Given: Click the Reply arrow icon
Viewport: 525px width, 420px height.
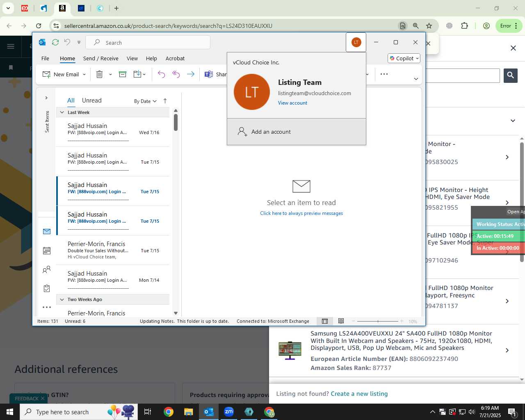Looking at the screenshot, I should click(161, 74).
